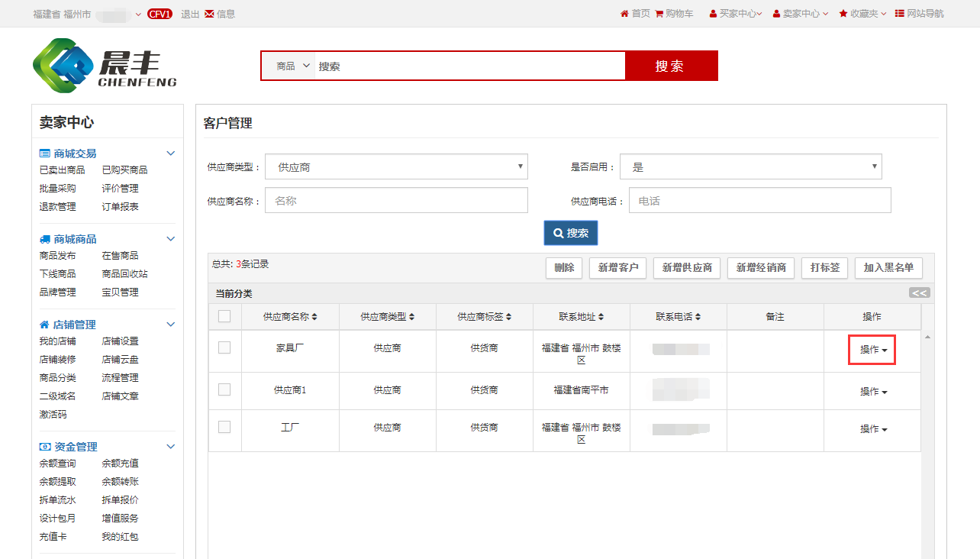Go to 在售商品 in sidebar
Viewport: 980px width, 559px height.
(x=120, y=256)
